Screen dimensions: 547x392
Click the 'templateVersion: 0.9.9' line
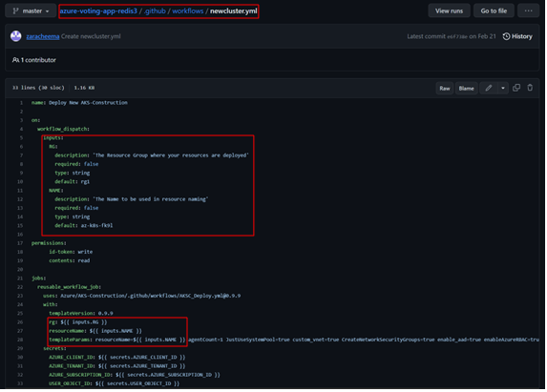(x=81, y=313)
